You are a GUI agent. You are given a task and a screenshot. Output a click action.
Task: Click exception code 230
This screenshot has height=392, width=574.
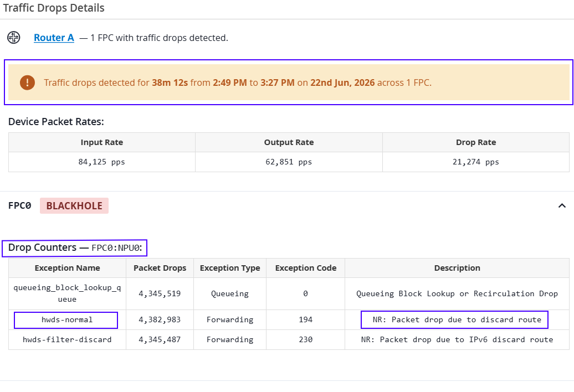pyautogui.click(x=306, y=340)
